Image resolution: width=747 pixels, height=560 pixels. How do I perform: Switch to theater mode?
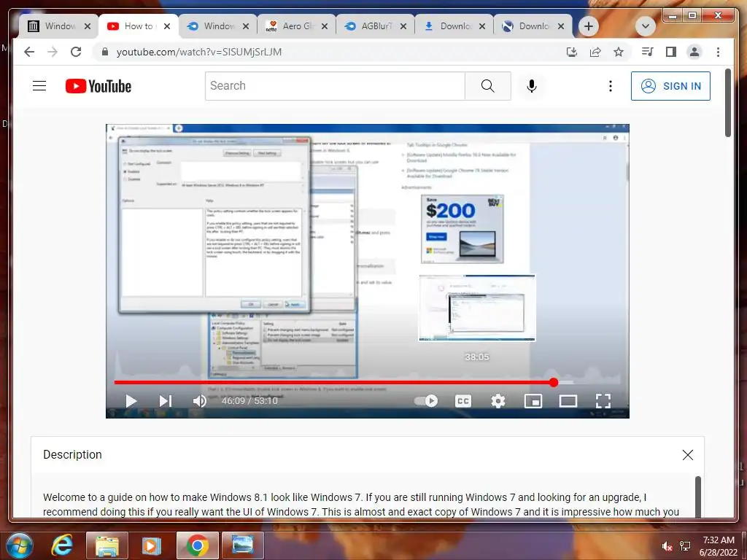tap(568, 401)
